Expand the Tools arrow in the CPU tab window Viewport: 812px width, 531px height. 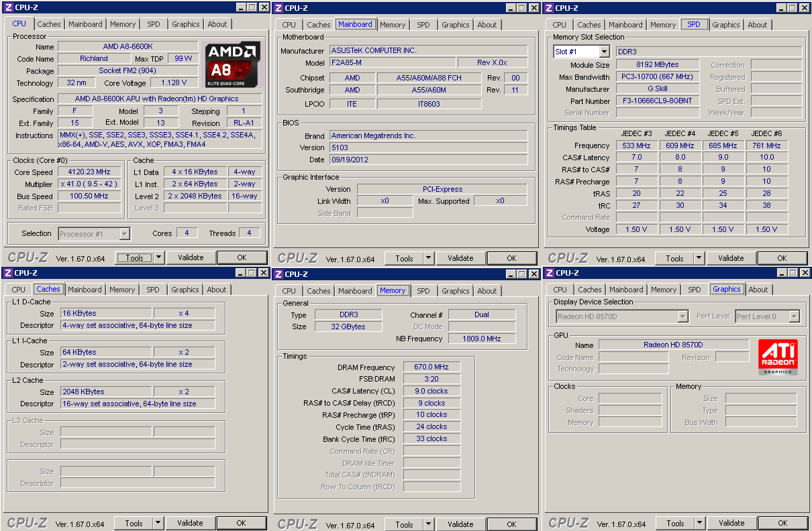[x=159, y=257]
